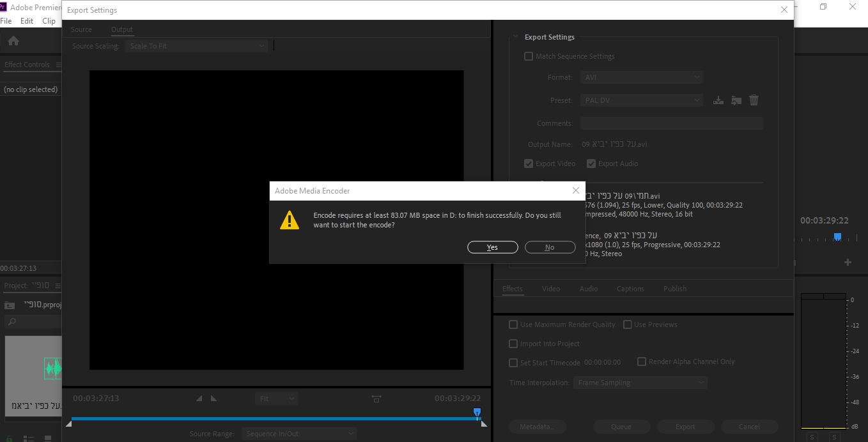Switch to the Video tab

point(551,289)
